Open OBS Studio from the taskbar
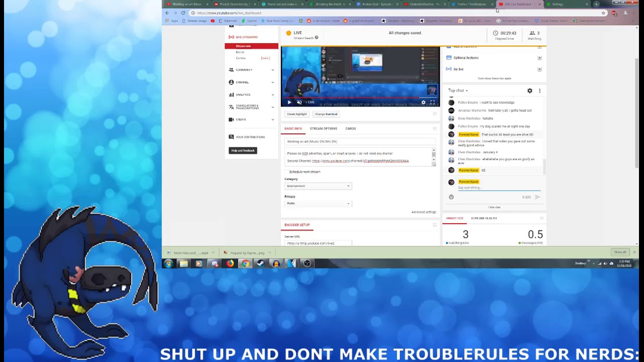The width and height of the screenshot is (644, 362). click(307, 263)
